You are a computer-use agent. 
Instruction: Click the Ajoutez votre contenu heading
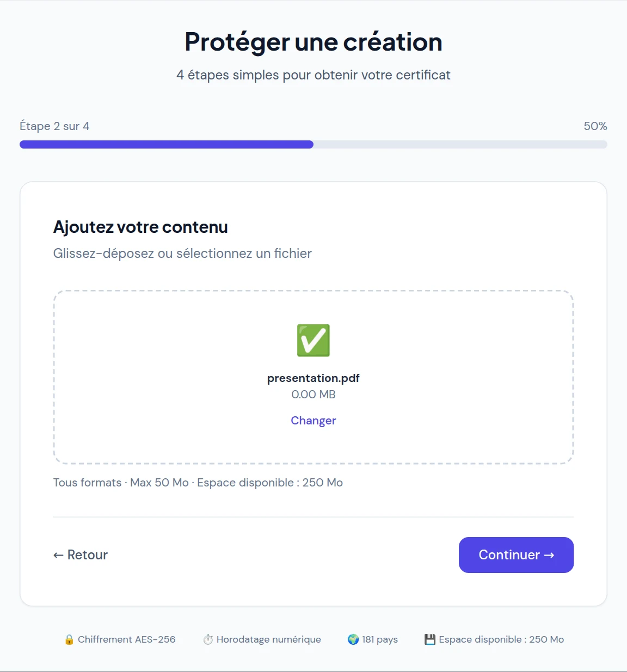click(x=140, y=227)
